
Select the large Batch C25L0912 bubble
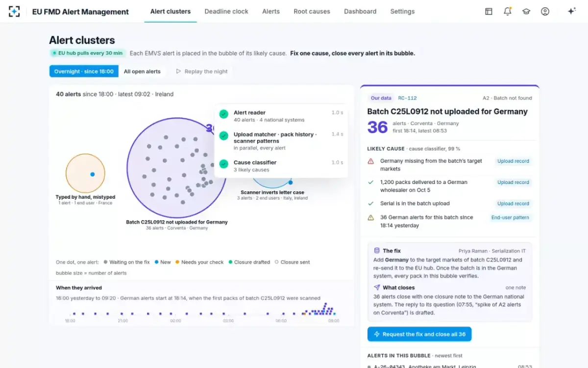pos(176,167)
